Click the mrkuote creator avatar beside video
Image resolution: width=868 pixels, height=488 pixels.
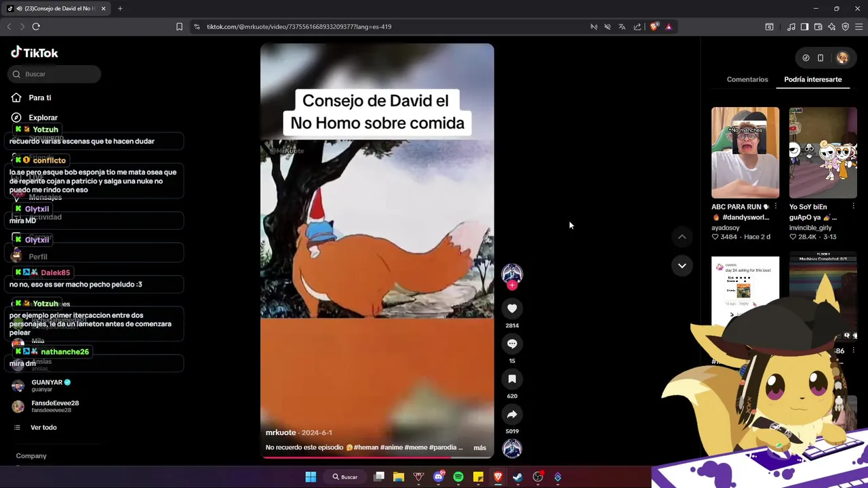point(512,273)
